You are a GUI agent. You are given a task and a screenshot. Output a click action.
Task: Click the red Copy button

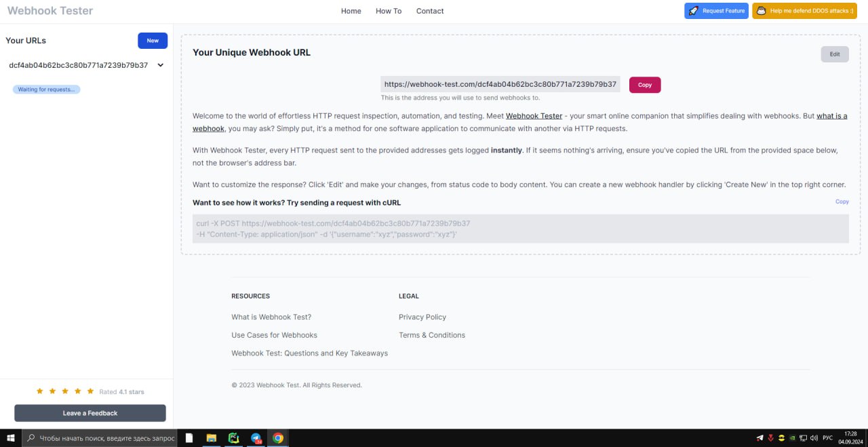645,85
